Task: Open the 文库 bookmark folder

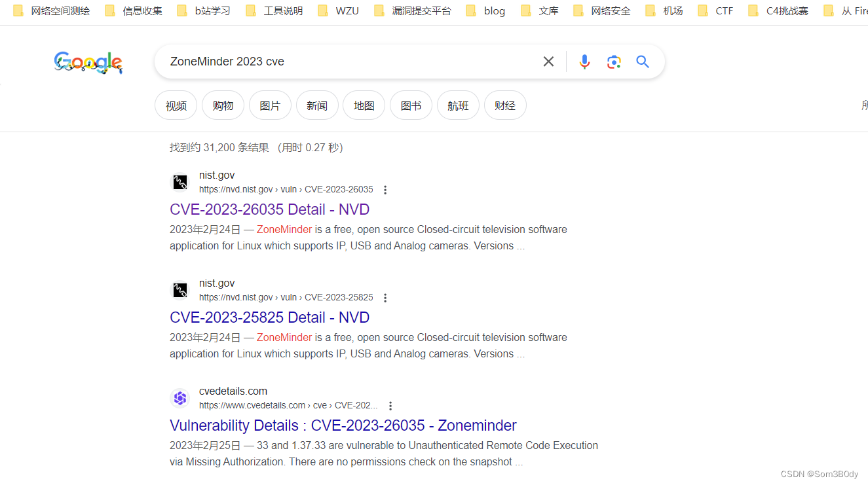Action: pyautogui.click(x=540, y=10)
